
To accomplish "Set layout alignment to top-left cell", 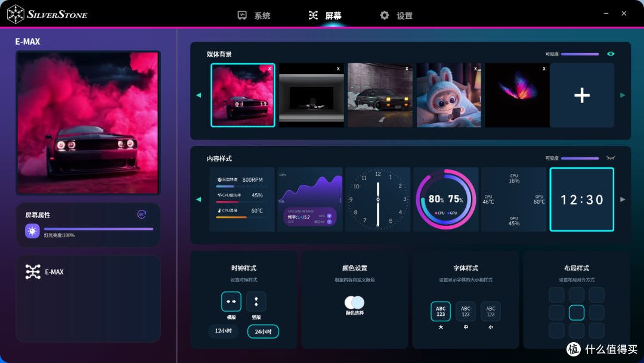I will 556,295.
